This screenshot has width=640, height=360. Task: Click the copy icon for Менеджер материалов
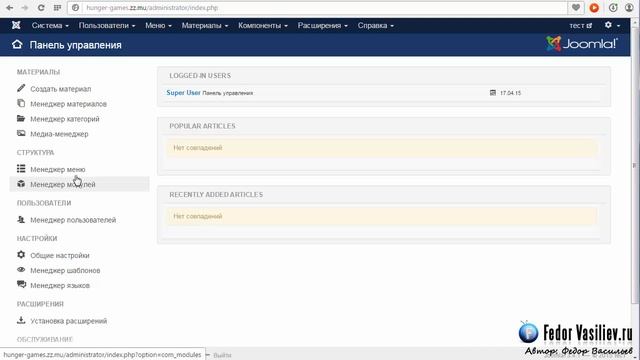pyautogui.click(x=21, y=103)
